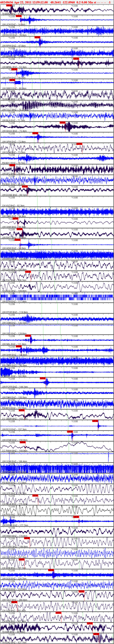
Task: Select the UW SVOH EHZ 39.8km label
Action: click(14, 35)
